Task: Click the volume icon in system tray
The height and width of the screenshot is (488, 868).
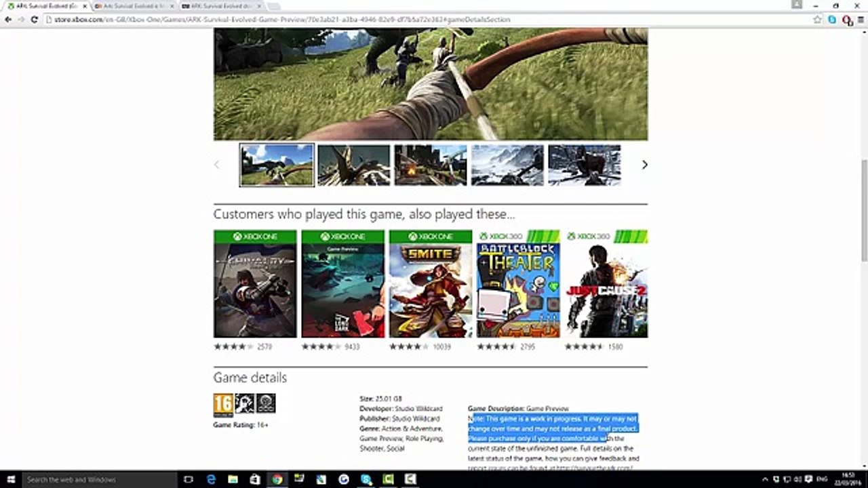Action: pyautogui.click(x=797, y=479)
